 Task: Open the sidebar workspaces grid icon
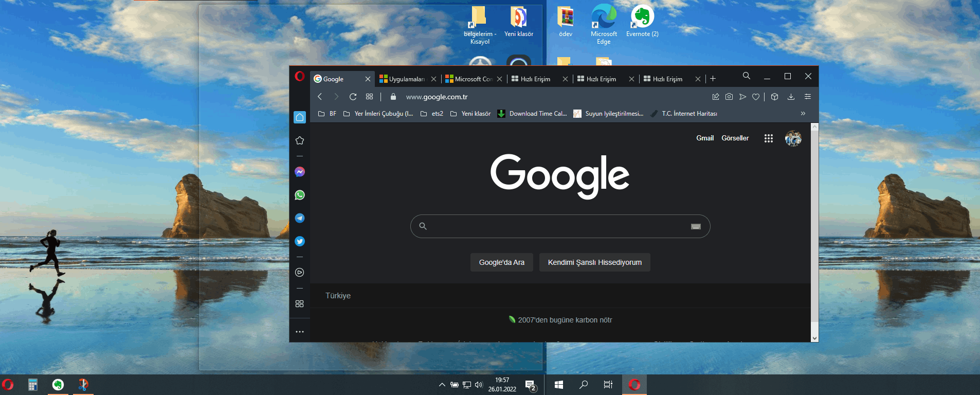(300, 304)
